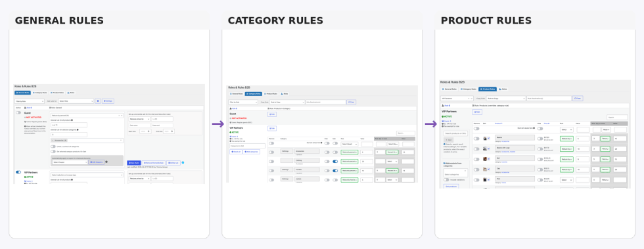Image resolution: width=644 pixels, height=249 pixels.
Task: Click the edit icon in the Belt product row
Action: pos(489,158)
